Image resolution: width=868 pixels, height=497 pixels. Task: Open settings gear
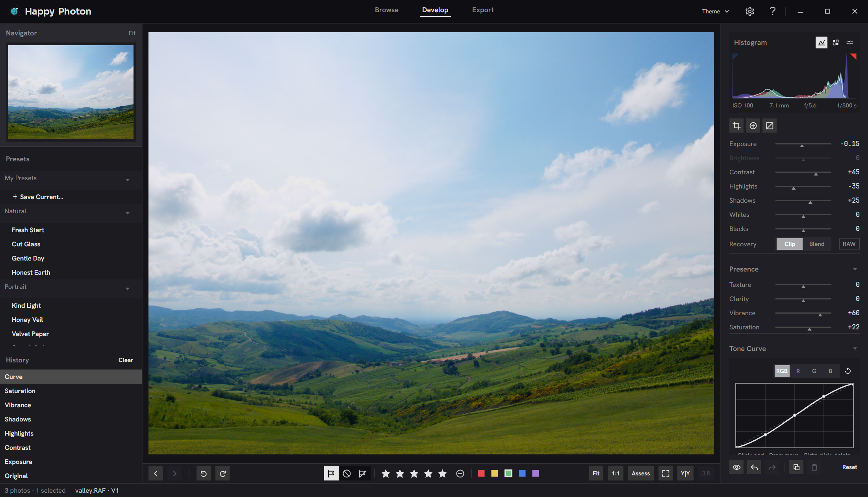(x=750, y=11)
